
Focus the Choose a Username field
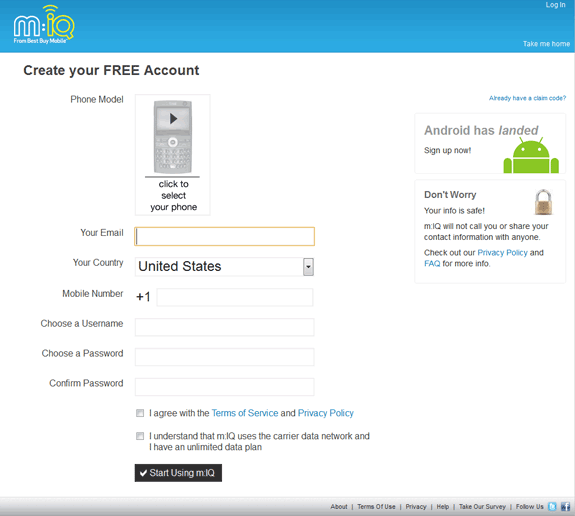pos(224,327)
